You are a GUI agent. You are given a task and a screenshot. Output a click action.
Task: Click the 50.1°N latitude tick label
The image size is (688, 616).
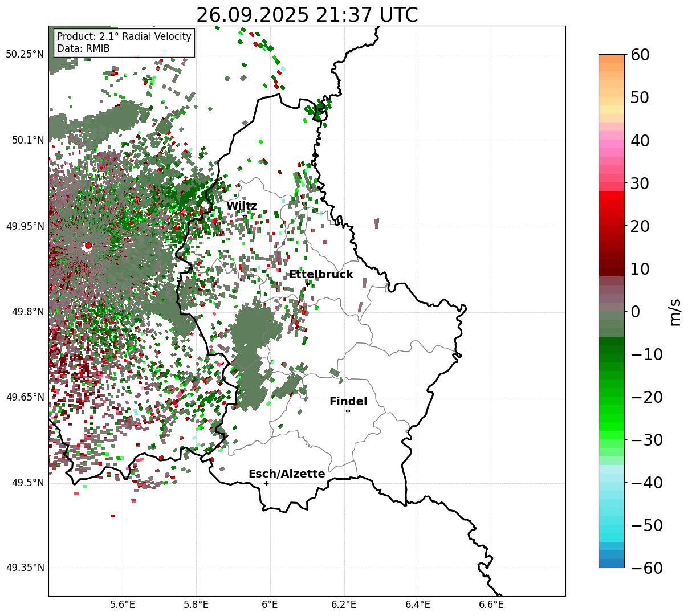click(27, 140)
